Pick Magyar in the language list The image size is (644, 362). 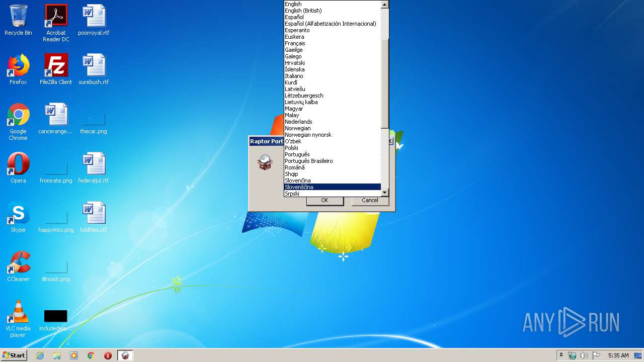tap(333, 109)
